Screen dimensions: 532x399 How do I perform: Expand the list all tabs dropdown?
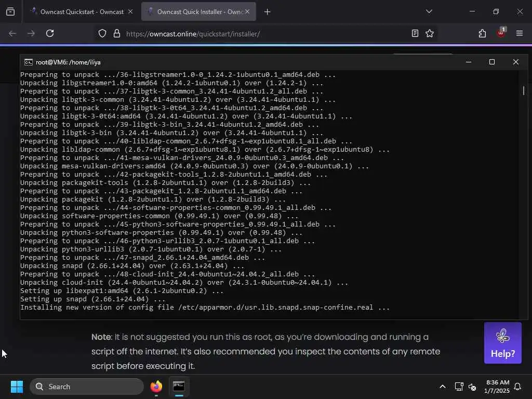(429, 11)
